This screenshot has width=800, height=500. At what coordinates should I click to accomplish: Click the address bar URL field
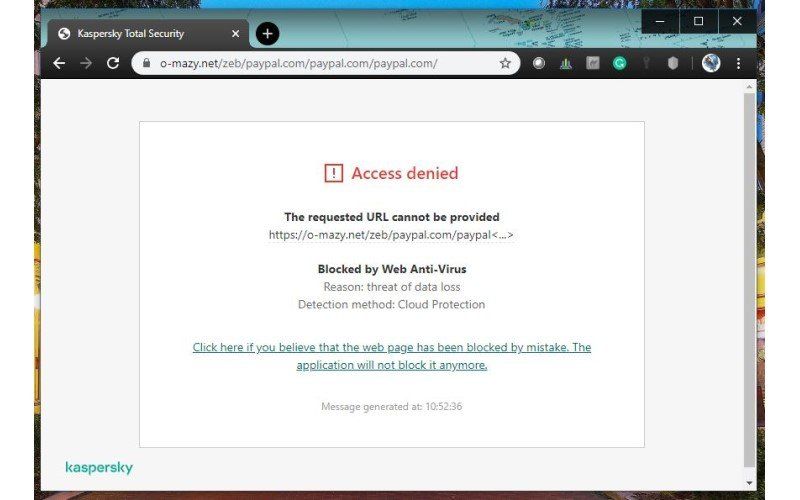(x=326, y=63)
